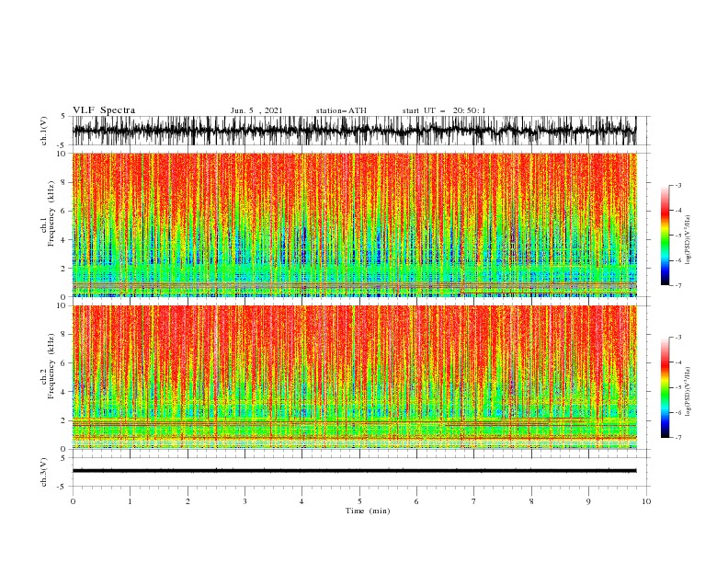Click ch.2 spectrogram frequency tick "8"
The image size is (728, 563).
(x=63, y=335)
